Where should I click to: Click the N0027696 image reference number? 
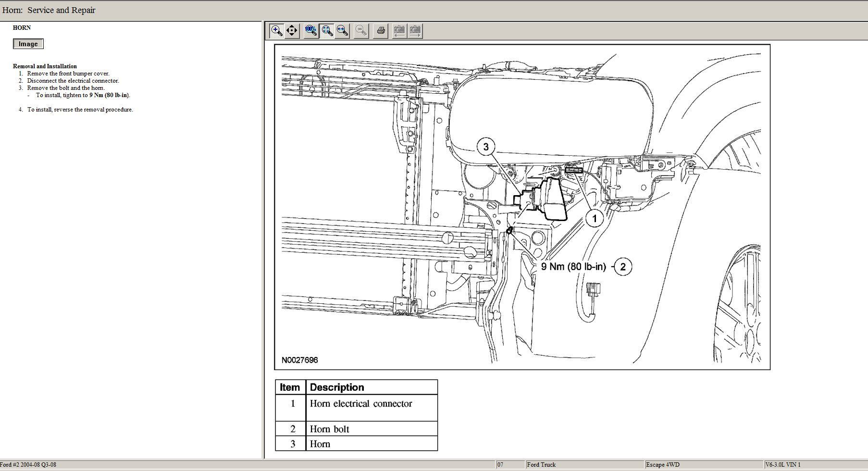300,360
